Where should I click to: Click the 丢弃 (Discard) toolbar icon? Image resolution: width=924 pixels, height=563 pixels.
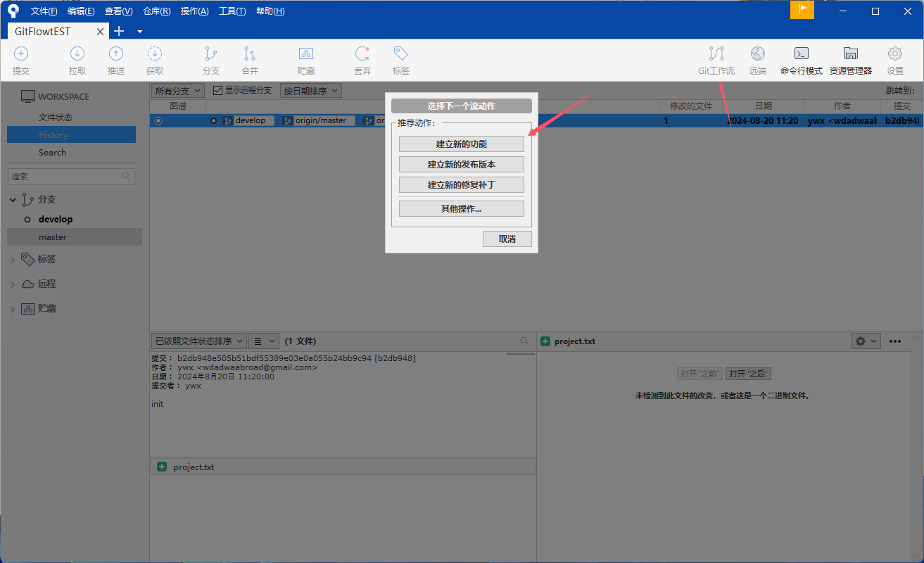[x=362, y=53]
